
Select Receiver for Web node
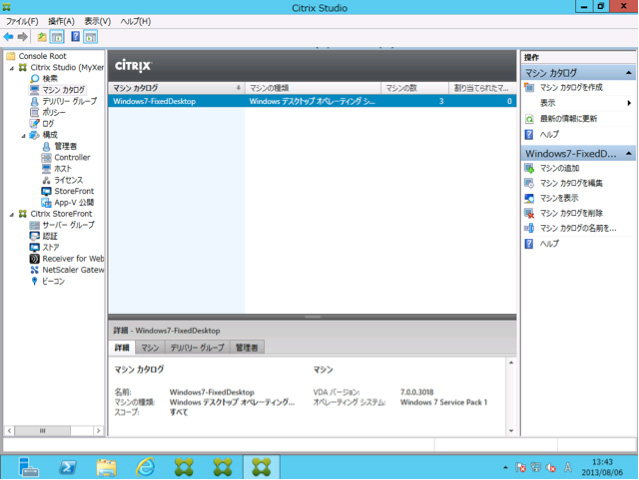73,259
